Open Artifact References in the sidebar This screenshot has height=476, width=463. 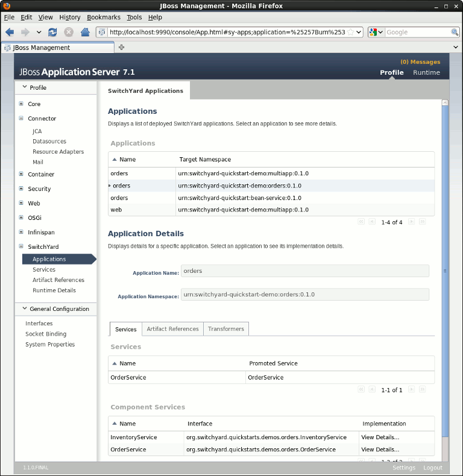pyautogui.click(x=58, y=280)
